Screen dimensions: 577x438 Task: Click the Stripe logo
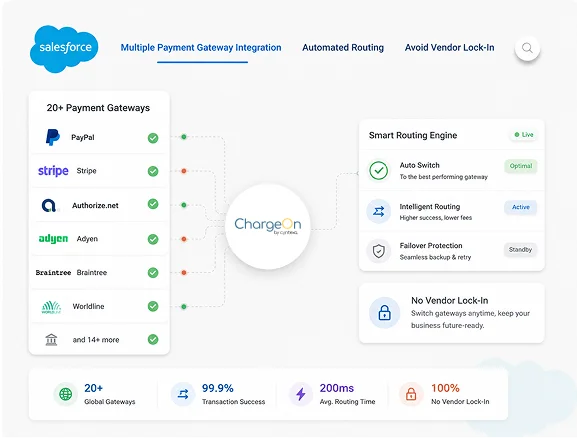click(x=53, y=171)
